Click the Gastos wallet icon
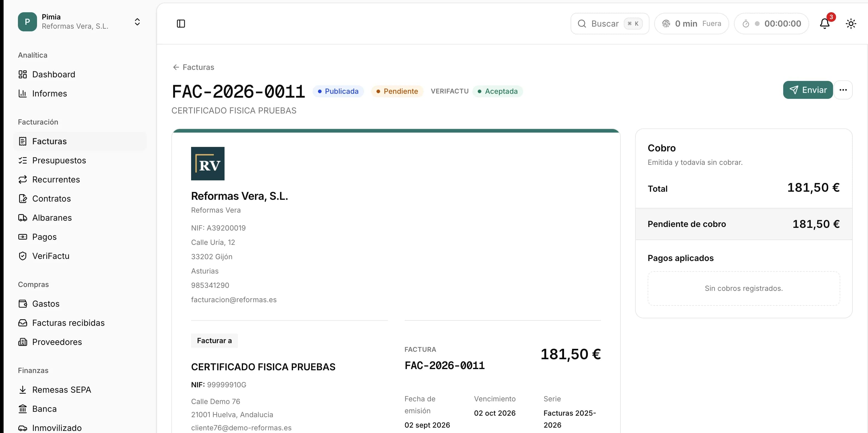 (23, 304)
